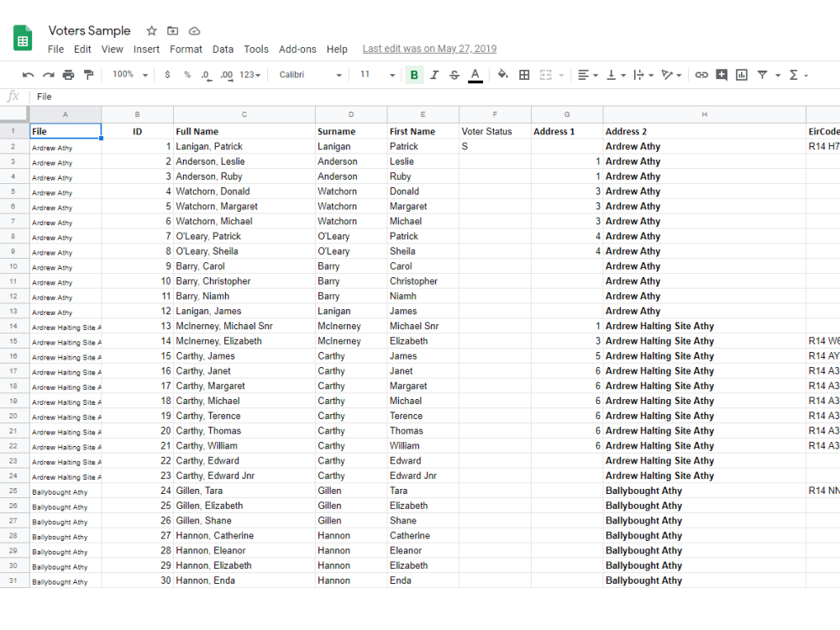This screenshot has width=840, height=630.
Task: Insert a comment
Action: [x=722, y=75]
